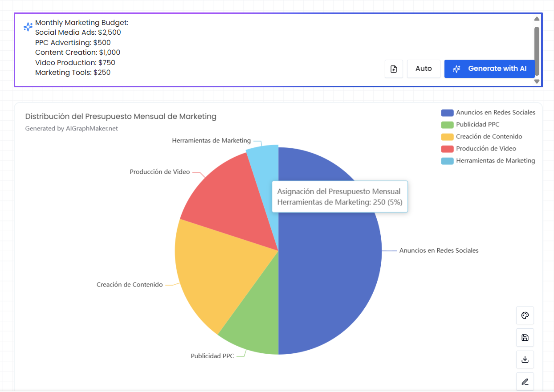This screenshot has height=392, width=554.
Task: Click the file import icon beside Auto
Action: 394,69
